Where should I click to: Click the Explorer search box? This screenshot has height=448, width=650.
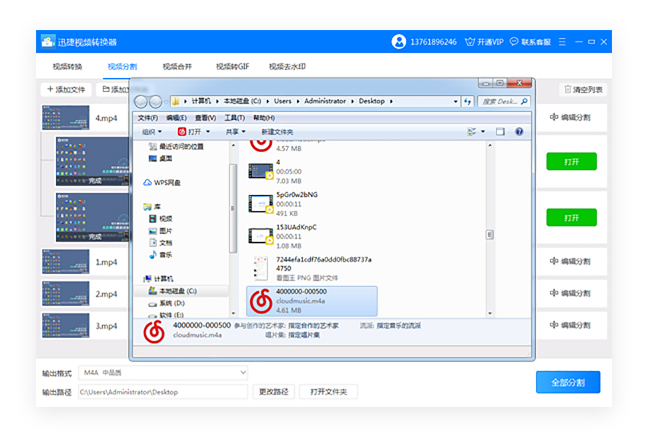click(504, 101)
